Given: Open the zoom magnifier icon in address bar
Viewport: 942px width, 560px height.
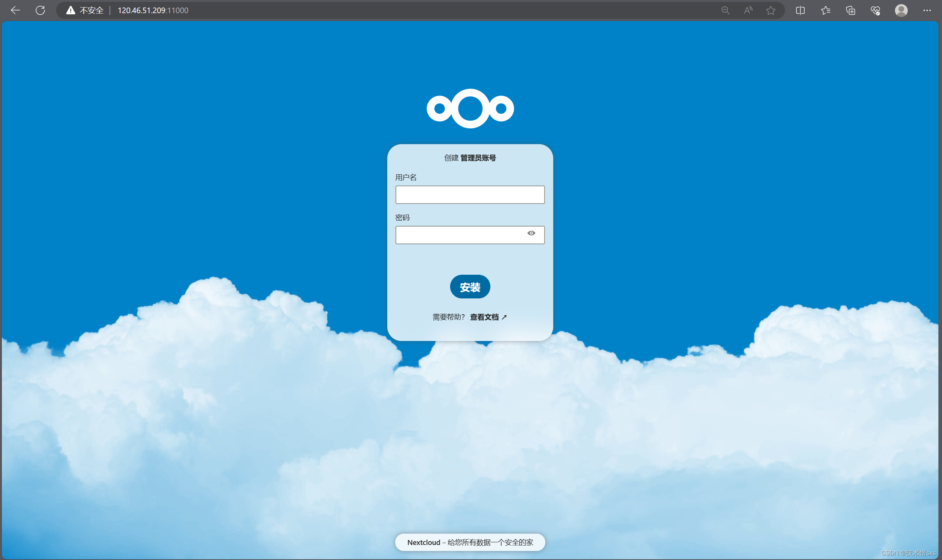Looking at the screenshot, I should [725, 10].
